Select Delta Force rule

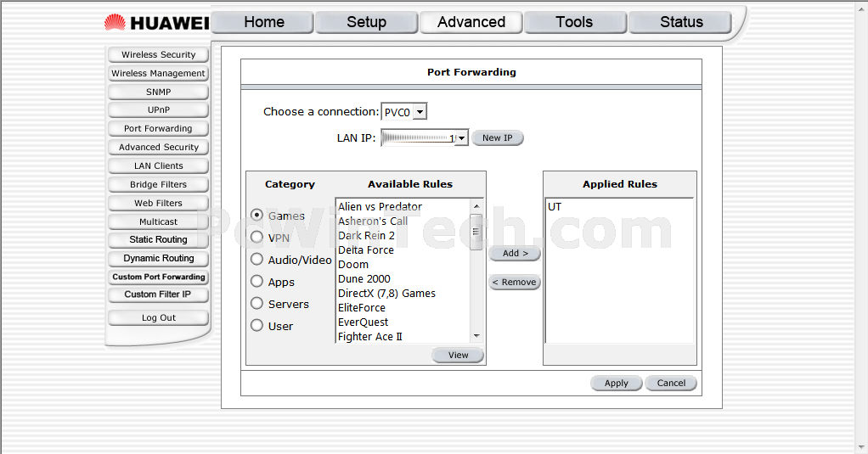pyautogui.click(x=403, y=250)
